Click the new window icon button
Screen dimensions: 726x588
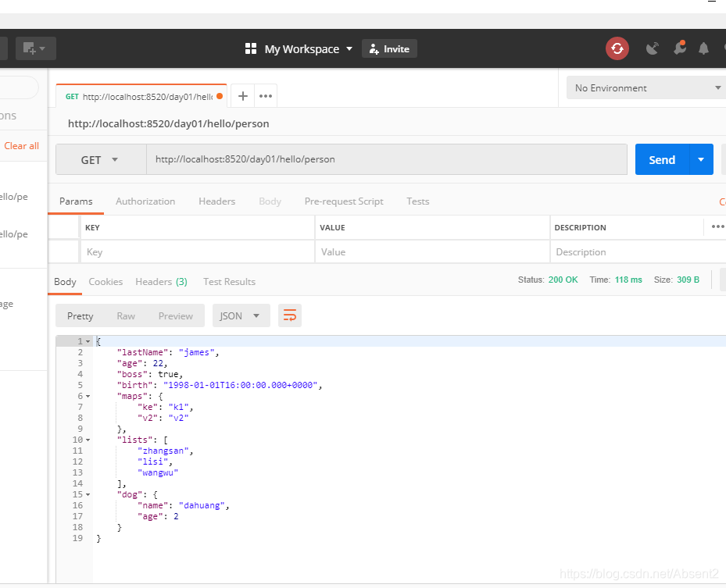point(36,48)
